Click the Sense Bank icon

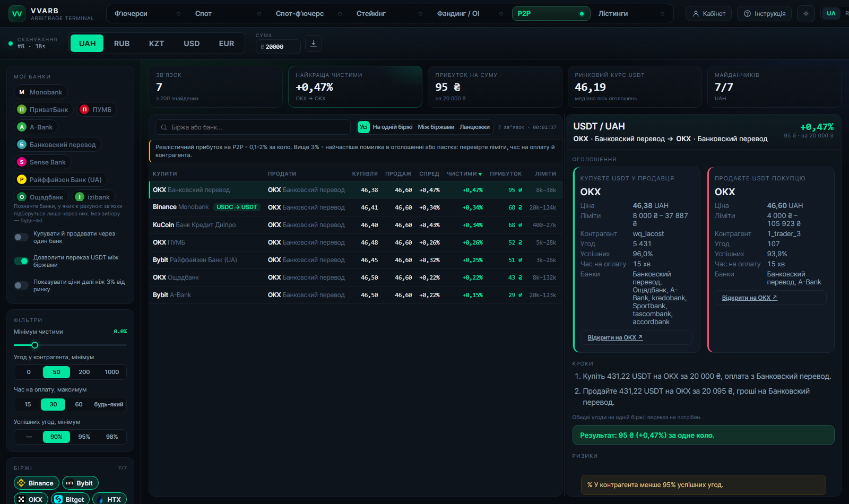pyautogui.click(x=22, y=162)
